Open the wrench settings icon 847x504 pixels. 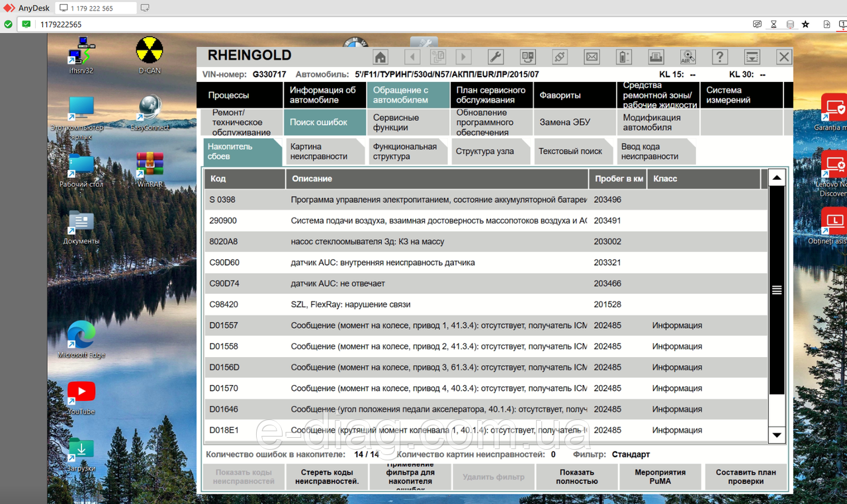pos(496,57)
